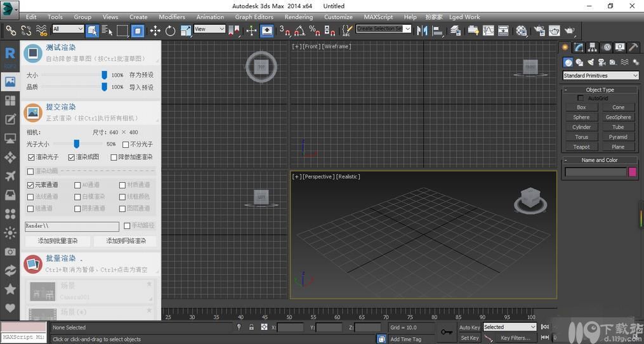Click the Select and Manipulate icon
Image resolution: width=644 pixels, height=344 pixels.
pyautogui.click(x=251, y=30)
